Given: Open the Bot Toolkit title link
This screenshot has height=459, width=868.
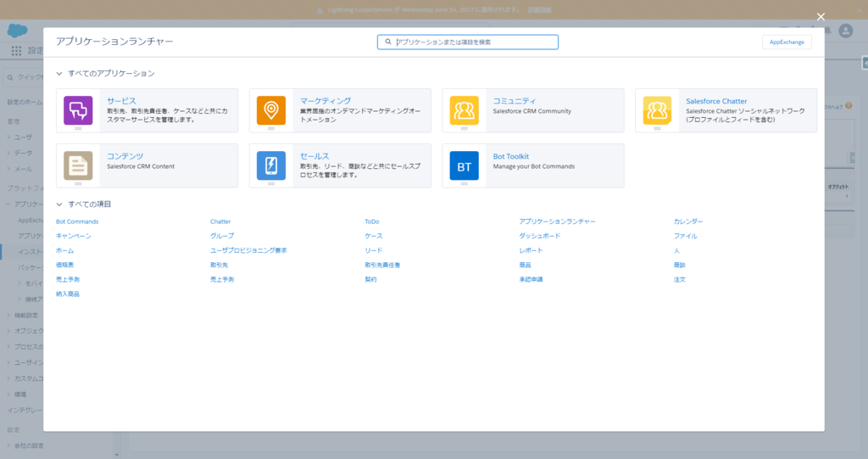Looking at the screenshot, I should coord(511,156).
